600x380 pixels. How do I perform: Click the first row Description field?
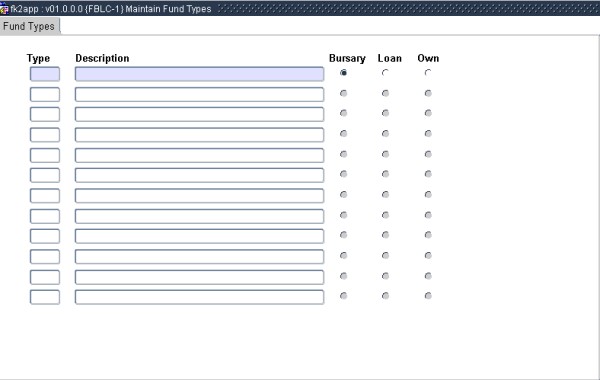pos(199,74)
